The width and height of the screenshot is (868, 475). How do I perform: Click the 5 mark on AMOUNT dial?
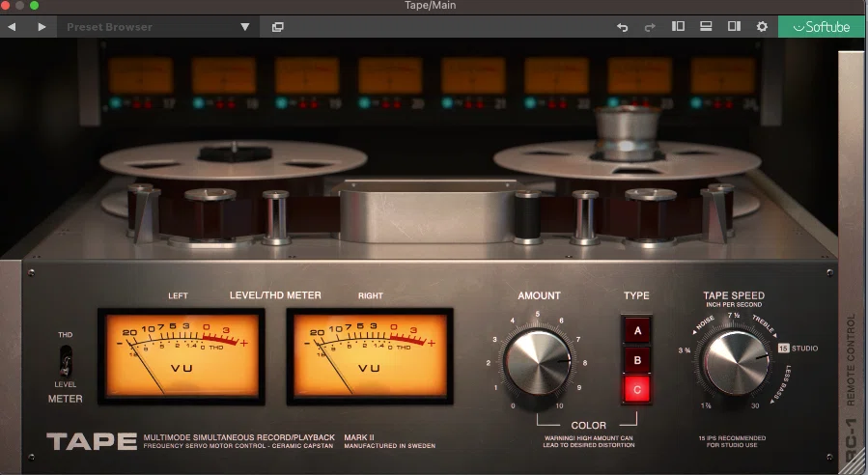(537, 314)
